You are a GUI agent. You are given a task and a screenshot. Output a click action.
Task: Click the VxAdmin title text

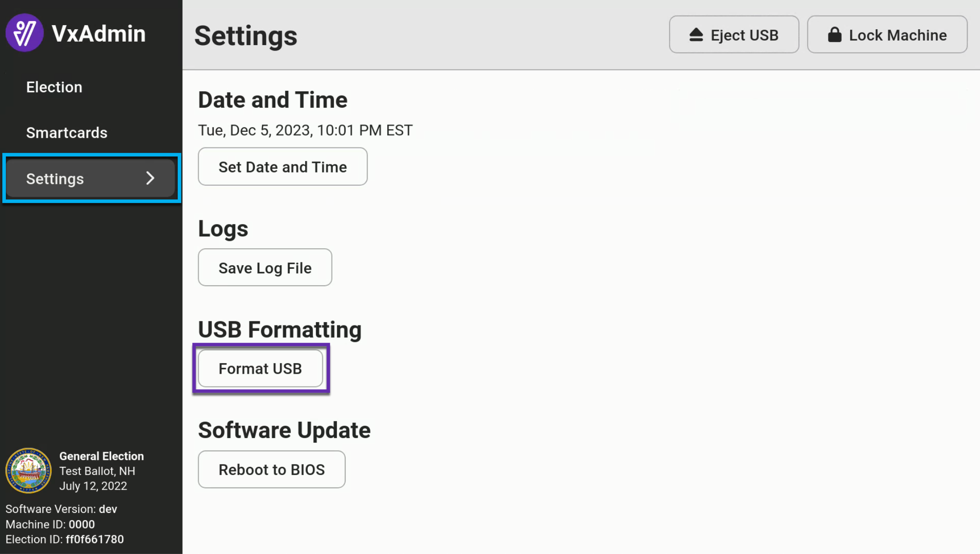pos(99,33)
